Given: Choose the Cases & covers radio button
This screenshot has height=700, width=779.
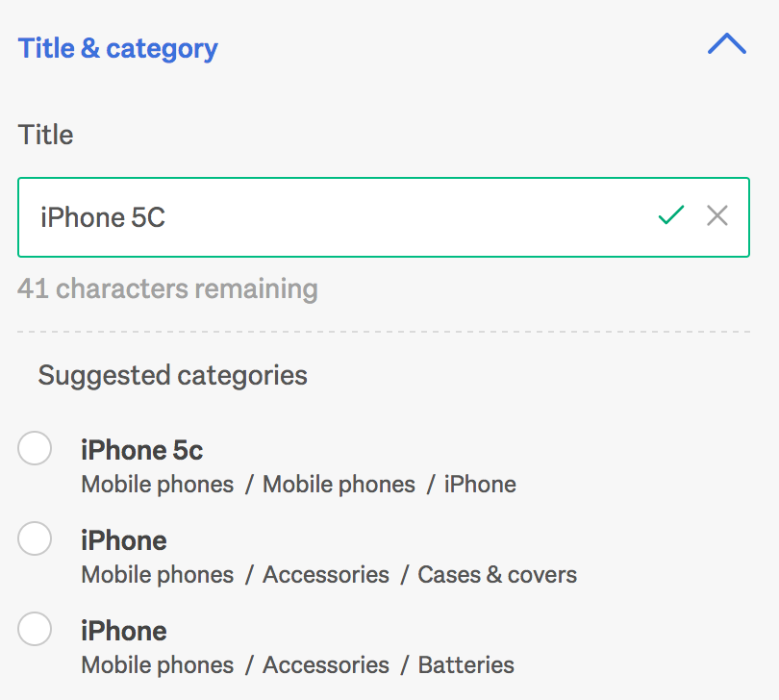Looking at the screenshot, I should click(x=36, y=538).
